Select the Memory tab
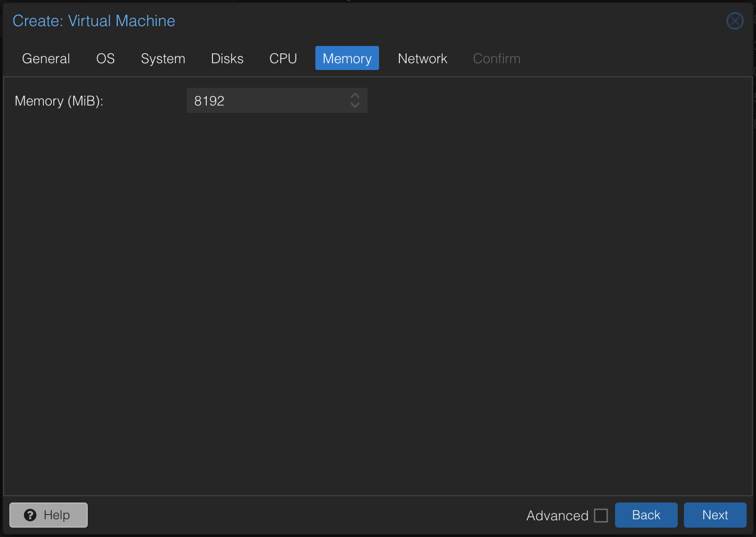The width and height of the screenshot is (756, 537). click(347, 58)
